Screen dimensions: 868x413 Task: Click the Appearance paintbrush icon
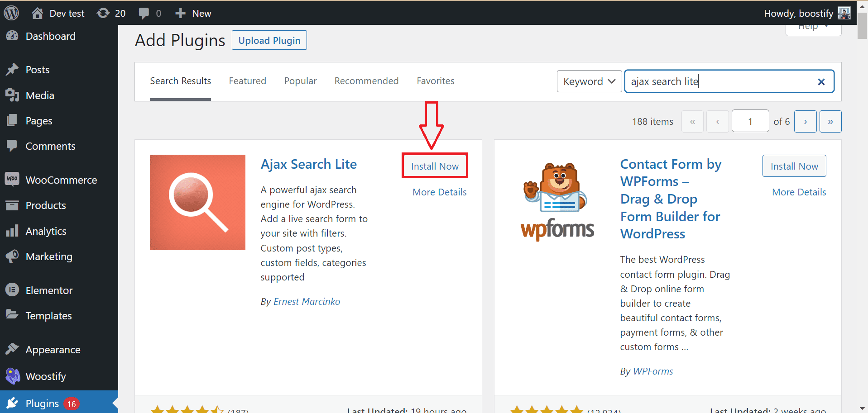pyautogui.click(x=12, y=349)
